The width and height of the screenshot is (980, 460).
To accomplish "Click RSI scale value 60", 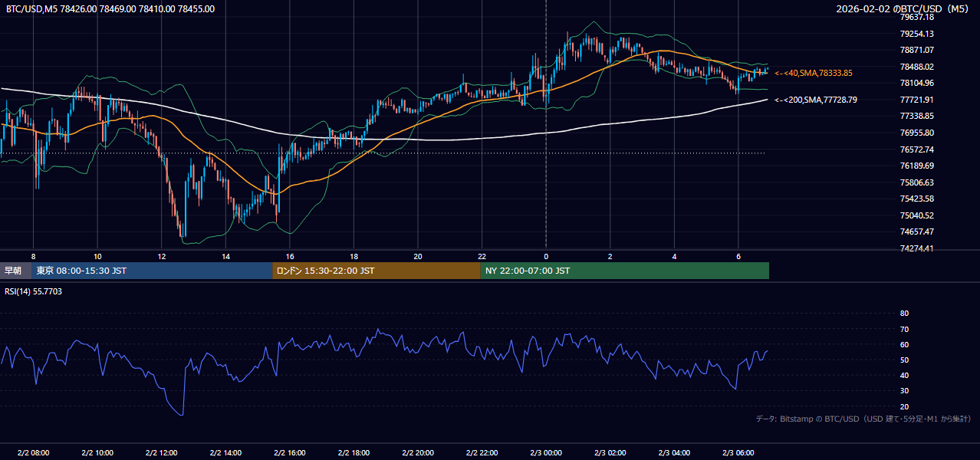I will [904, 344].
